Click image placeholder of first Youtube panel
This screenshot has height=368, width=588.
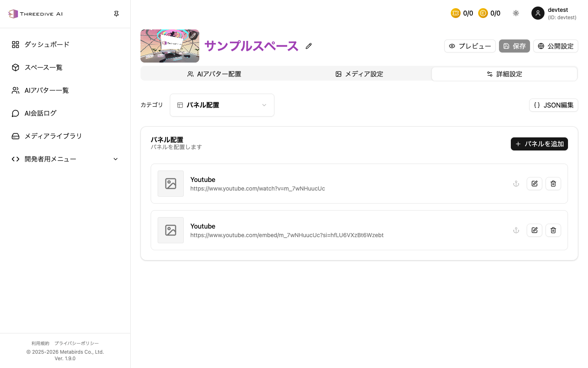tap(171, 184)
